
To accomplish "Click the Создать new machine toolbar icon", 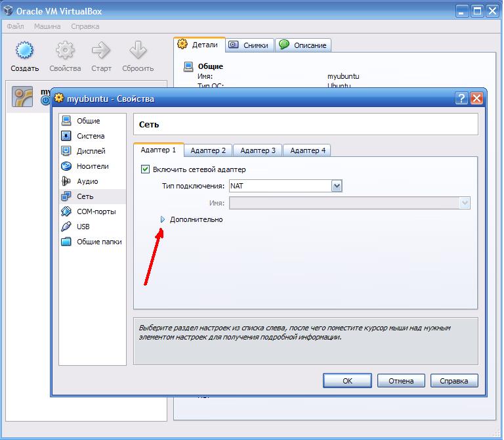I will pos(24,50).
